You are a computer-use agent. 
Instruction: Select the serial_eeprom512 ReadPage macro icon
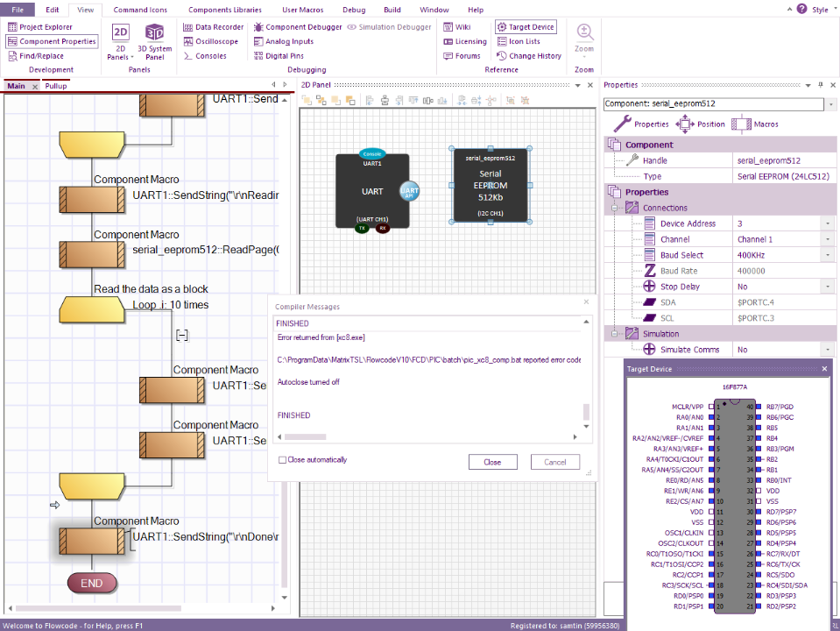(92, 255)
